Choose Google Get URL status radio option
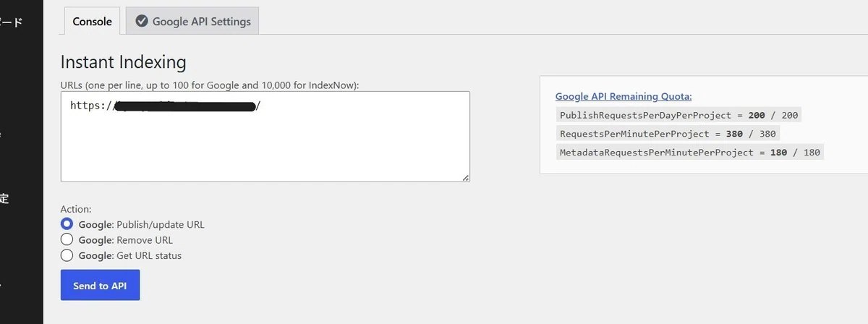This screenshot has height=324, width=868. (x=67, y=255)
